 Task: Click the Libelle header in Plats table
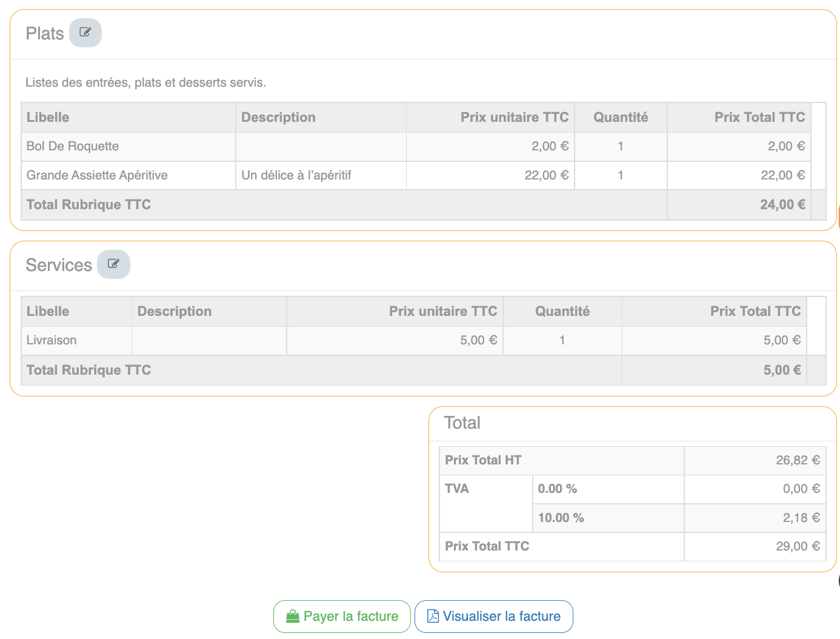48,118
